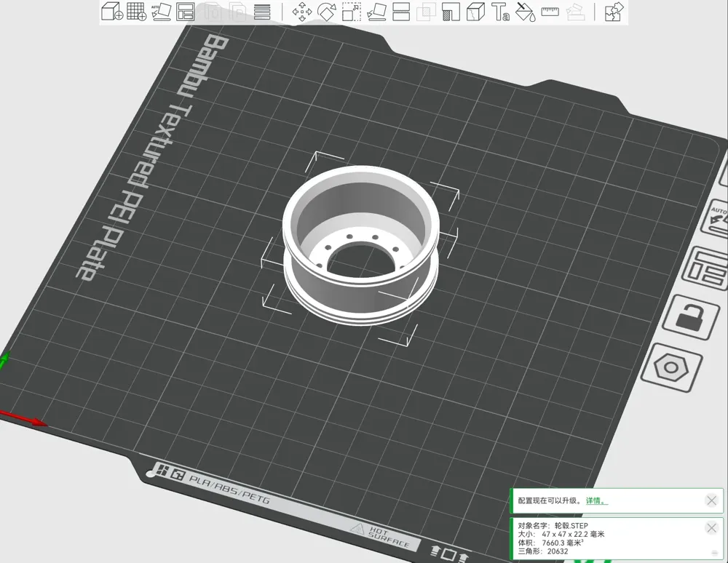The height and width of the screenshot is (563, 728).
Task: Open plate settings hexagon icon
Action: point(671,368)
